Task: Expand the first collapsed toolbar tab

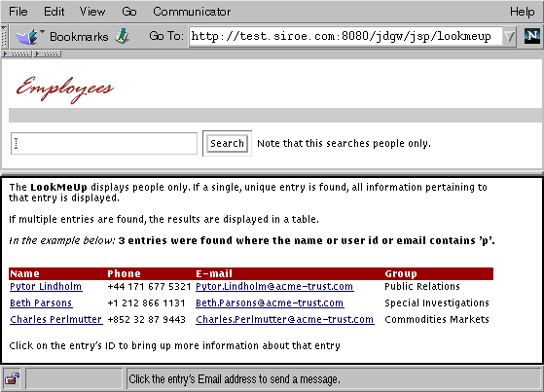Action: [x=17, y=53]
